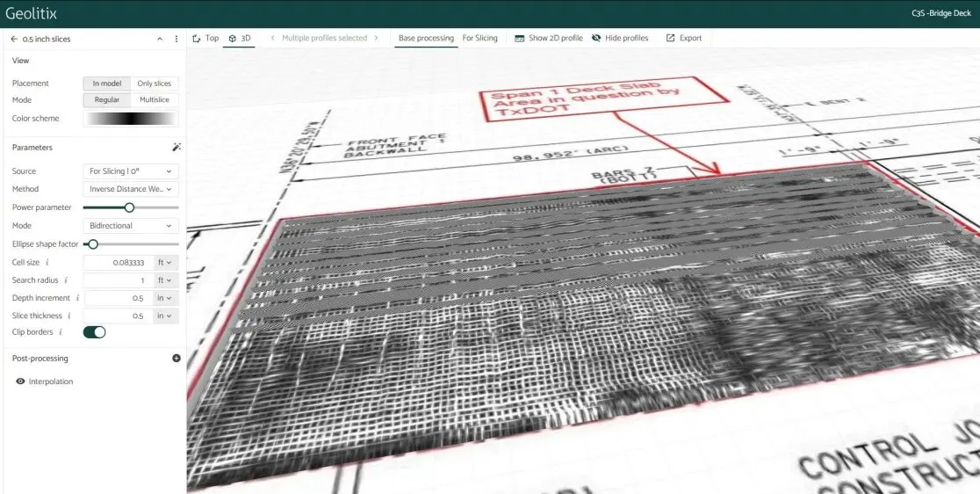Viewport: 980px width, 494px height.
Task: Open the Color scheme gradient picker
Action: click(131, 118)
